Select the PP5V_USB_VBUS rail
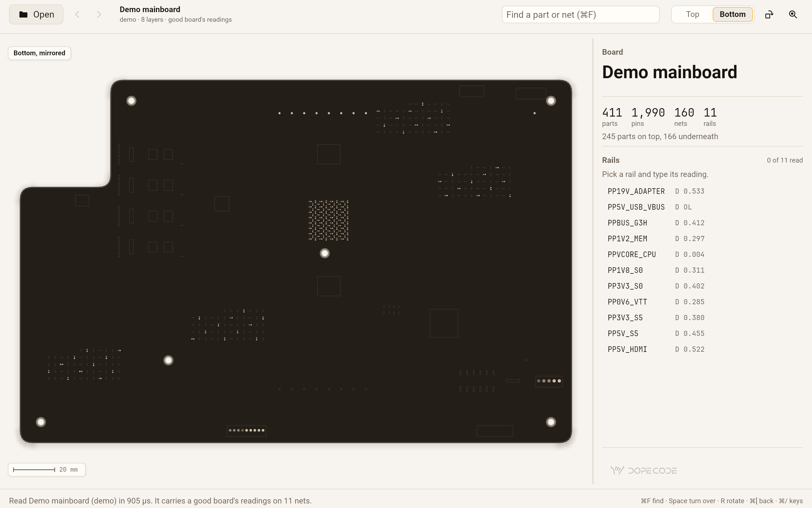 pos(702,207)
